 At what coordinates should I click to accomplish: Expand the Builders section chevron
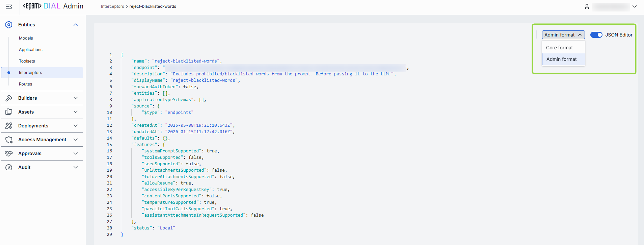click(76, 98)
